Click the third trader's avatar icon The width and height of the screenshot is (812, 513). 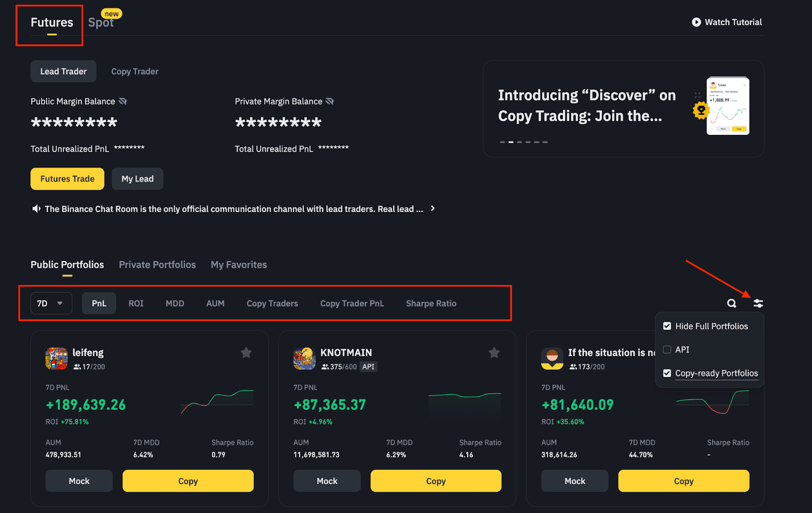tap(552, 358)
